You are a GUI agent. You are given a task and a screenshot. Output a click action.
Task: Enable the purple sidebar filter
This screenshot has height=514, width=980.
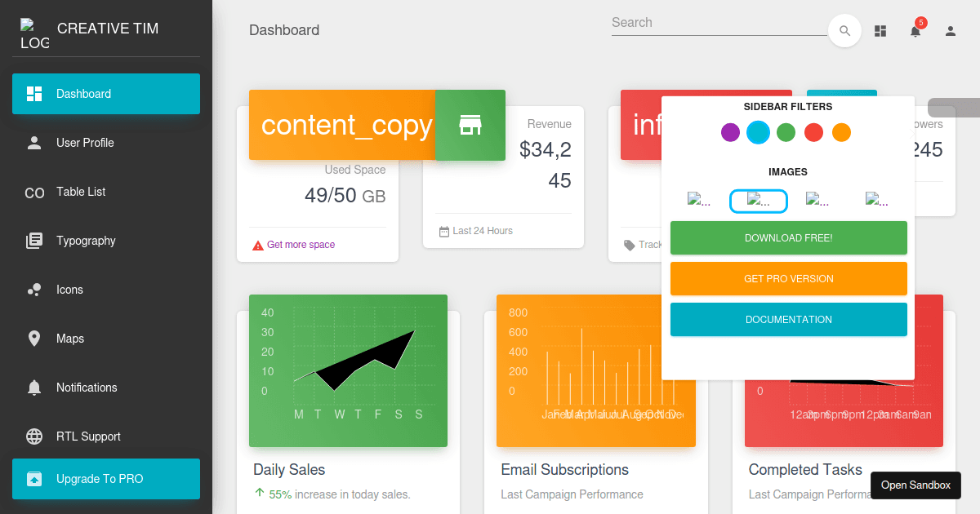point(730,132)
